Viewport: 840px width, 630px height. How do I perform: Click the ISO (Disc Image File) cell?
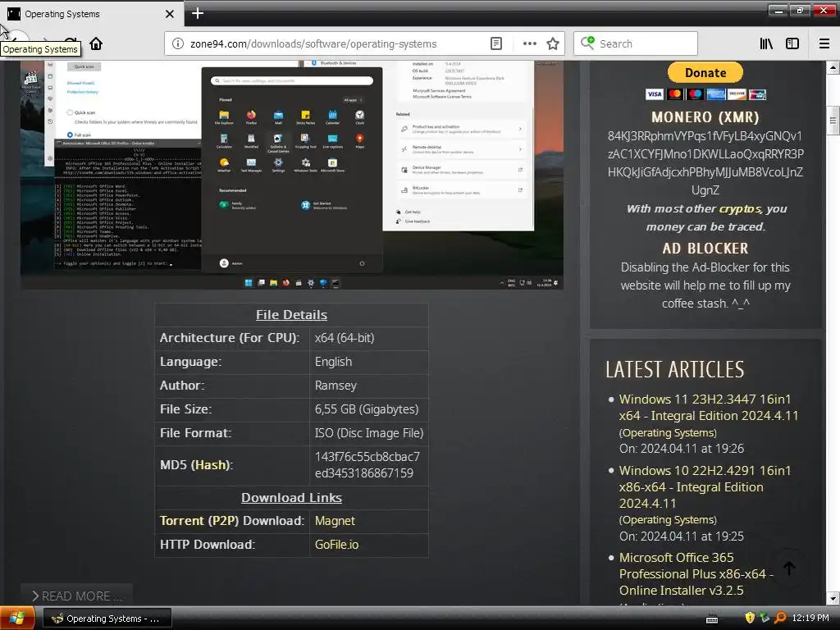[x=369, y=433]
